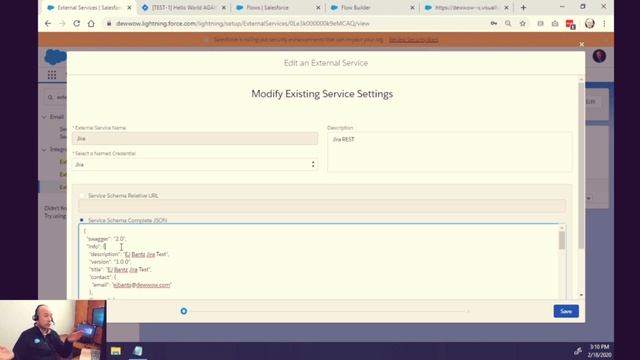Switch to External Services Salesforce tab
This screenshot has height=360, width=640.
click(89, 7)
